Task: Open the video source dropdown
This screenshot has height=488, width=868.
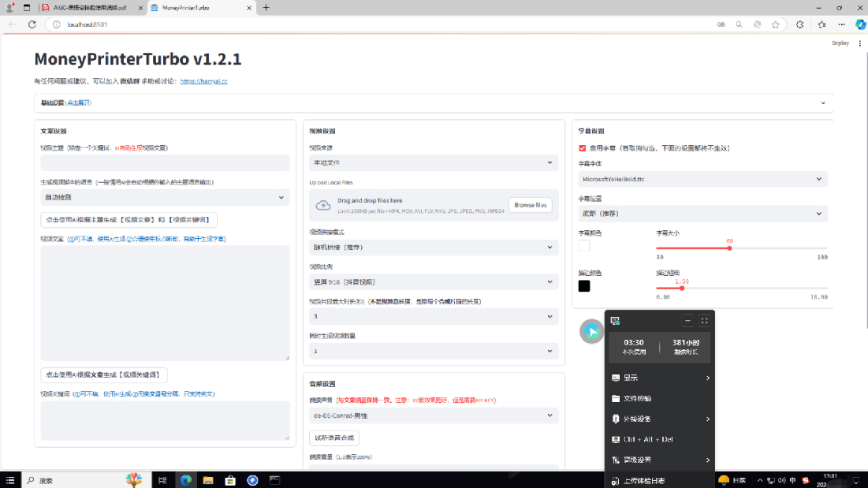Action: tap(434, 162)
